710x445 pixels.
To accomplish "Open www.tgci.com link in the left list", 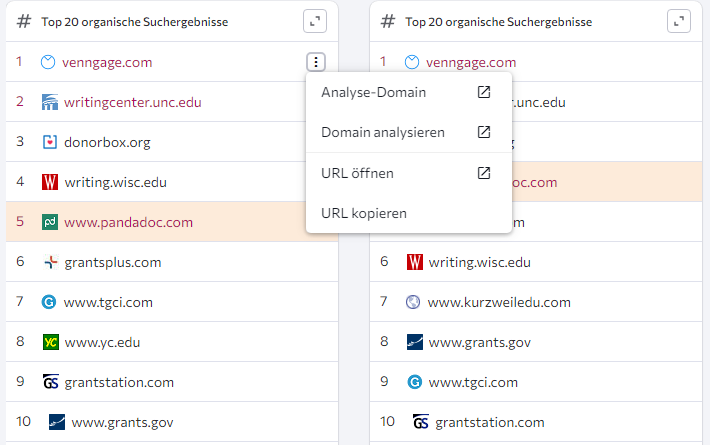I will tap(108, 302).
